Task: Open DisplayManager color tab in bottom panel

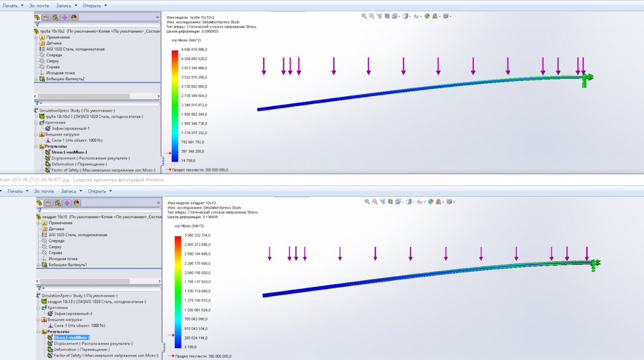Action: pyautogui.click(x=76, y=203)
